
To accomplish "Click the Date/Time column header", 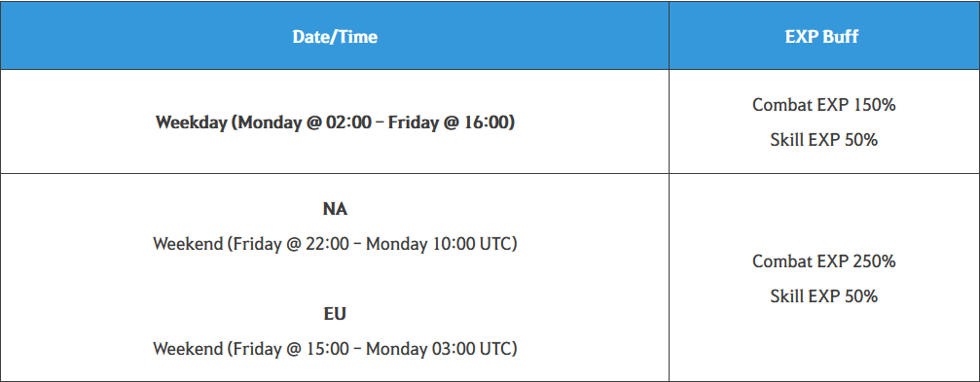I will [335, 37].
